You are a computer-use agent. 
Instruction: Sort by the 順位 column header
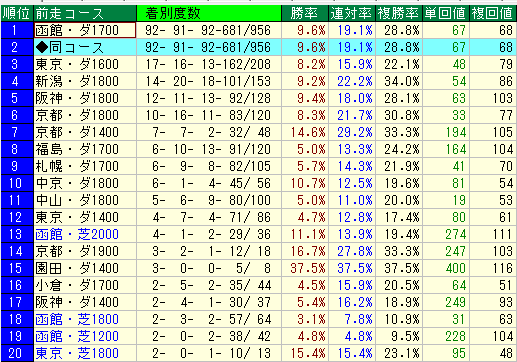pos(17,13)
